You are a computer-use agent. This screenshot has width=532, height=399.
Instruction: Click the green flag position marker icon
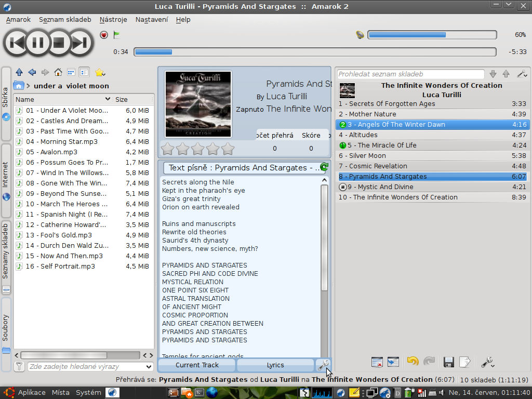(x=117, y=35)
